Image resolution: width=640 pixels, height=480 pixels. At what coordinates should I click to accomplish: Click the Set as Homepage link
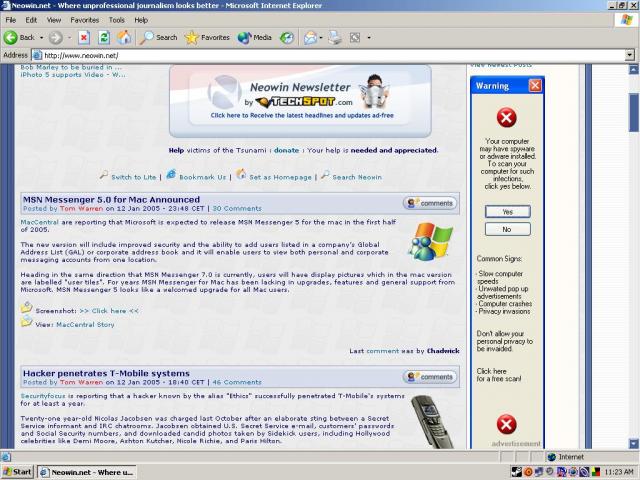[280, 177]
